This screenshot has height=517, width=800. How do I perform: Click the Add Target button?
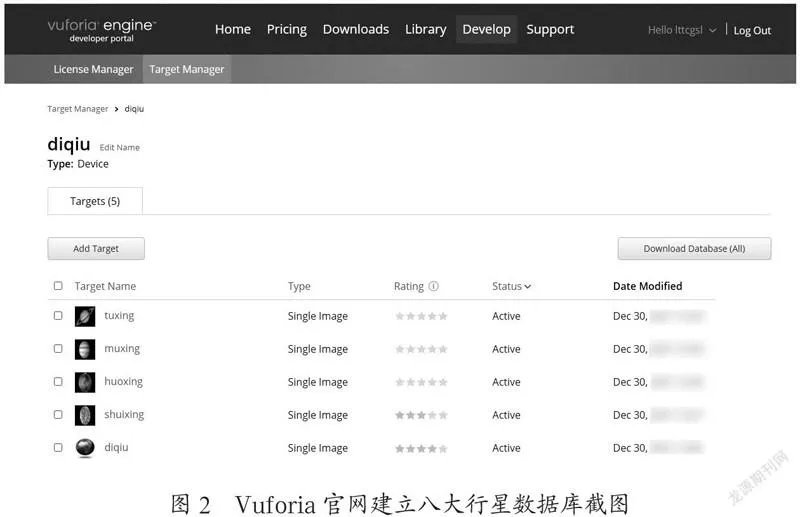(96, 249)
